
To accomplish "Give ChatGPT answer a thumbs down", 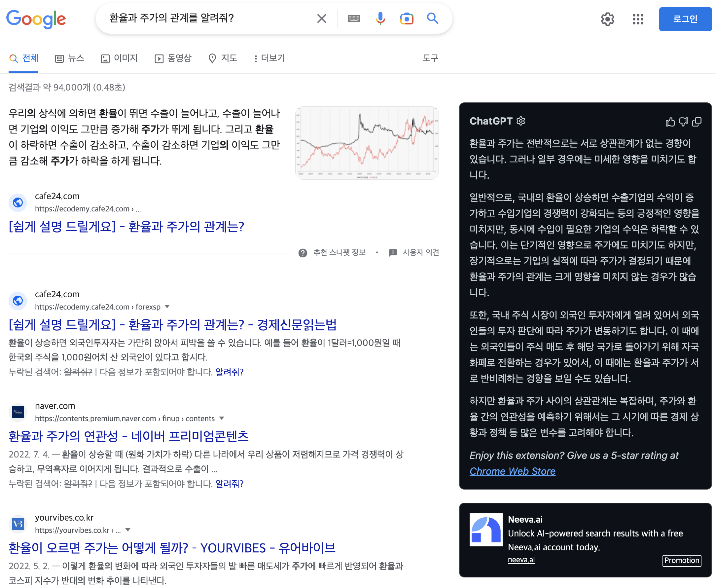I will click(x=684, y=122).
